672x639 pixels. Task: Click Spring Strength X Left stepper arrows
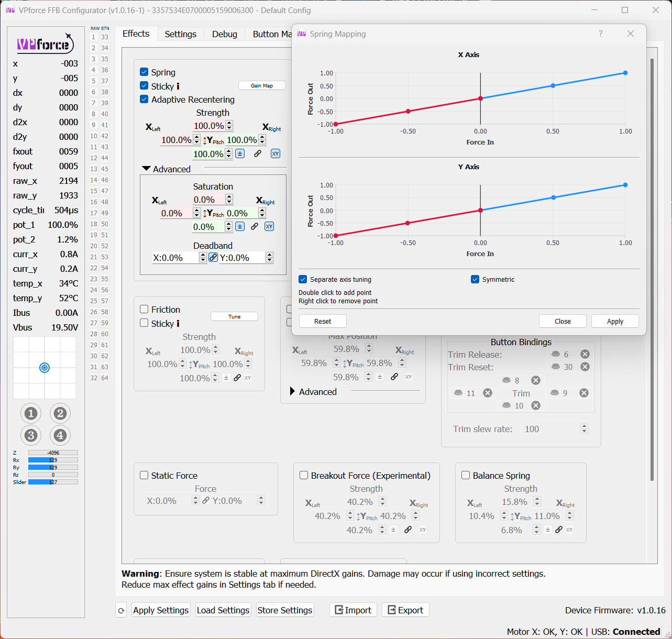[x=196, y=140]
